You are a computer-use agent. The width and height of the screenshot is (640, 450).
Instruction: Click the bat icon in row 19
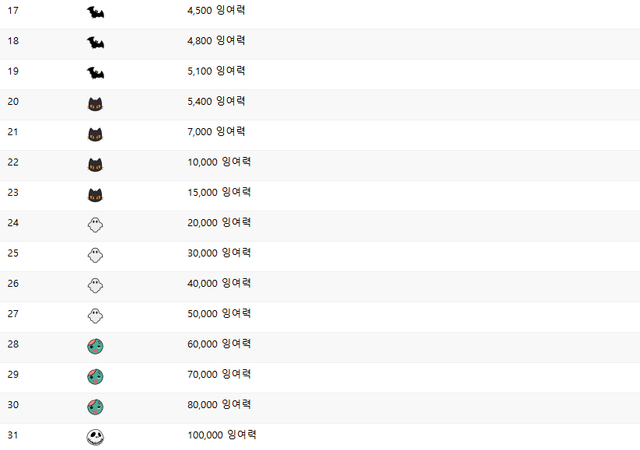coord(96,73)
